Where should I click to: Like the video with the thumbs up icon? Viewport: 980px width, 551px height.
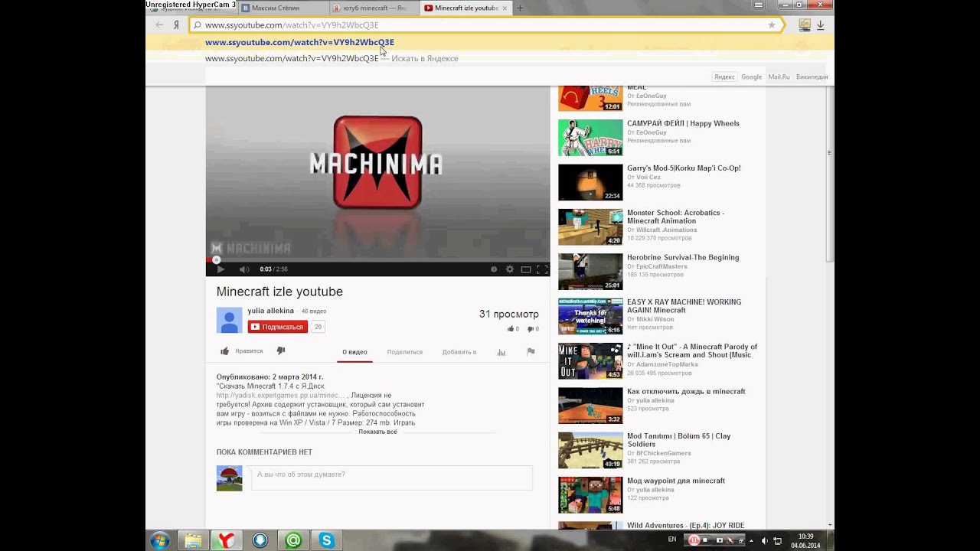pyautogui.click(x=225, y=351)
